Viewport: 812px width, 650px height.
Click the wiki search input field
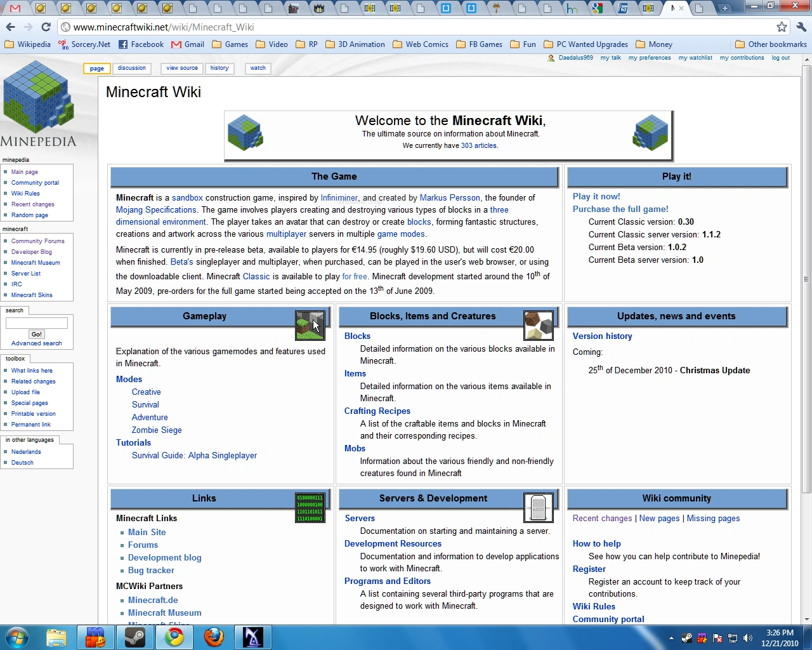[x=37, y=323]
